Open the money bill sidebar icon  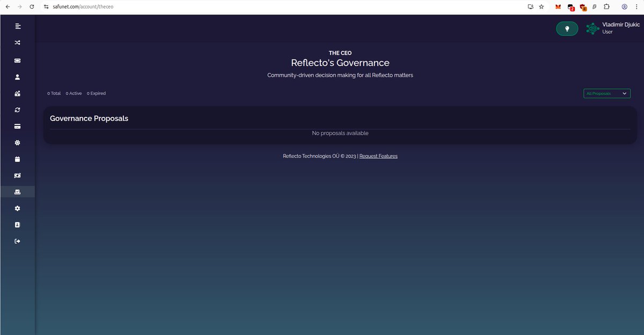click(x=18, y=175)
